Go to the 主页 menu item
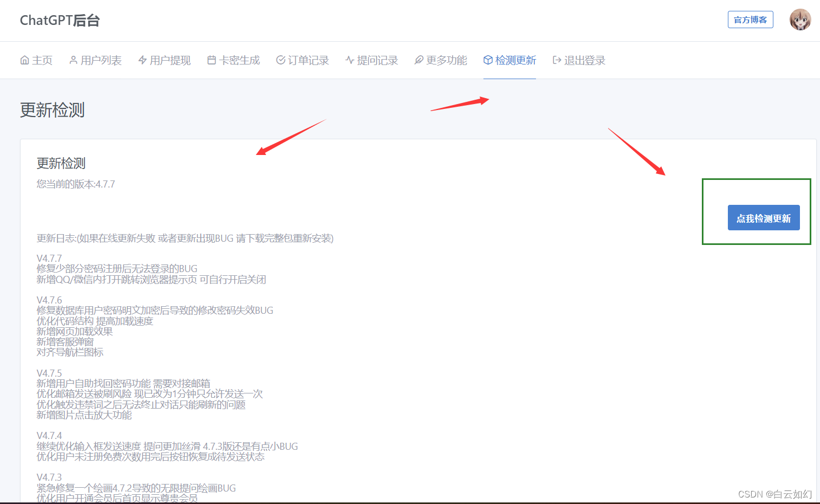Image resolution: width=820 pixels, height=504 pixels. click(x=36, y=60)
